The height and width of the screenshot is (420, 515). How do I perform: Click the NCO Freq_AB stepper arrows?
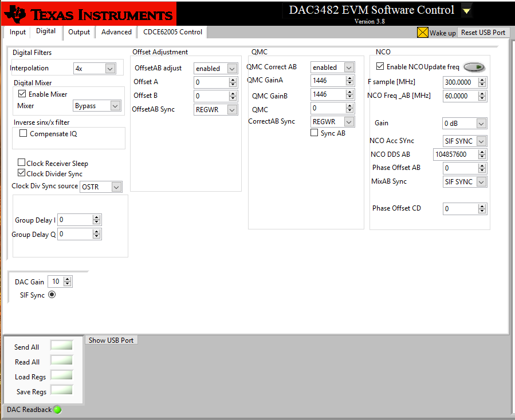click(482, 96)
